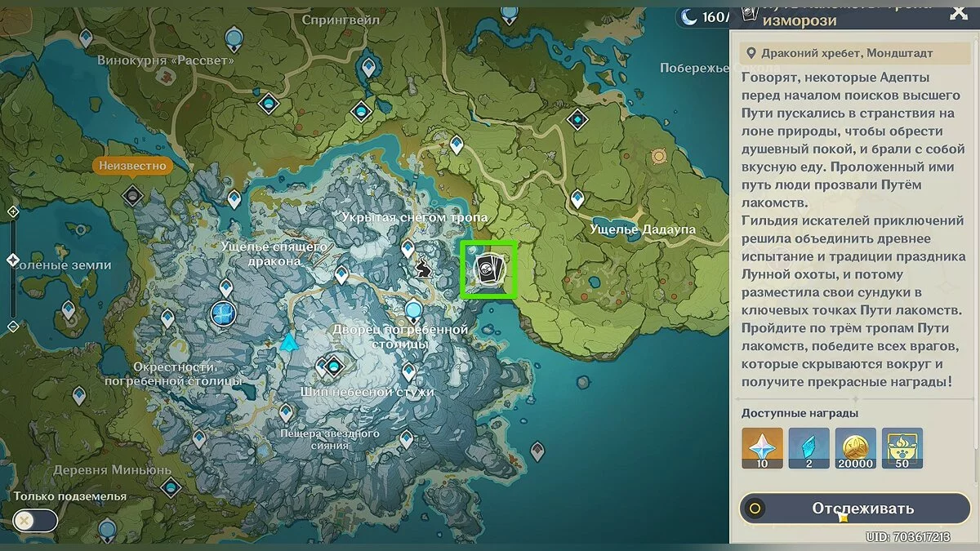Viewport: 980px width, 551px height.
Task: Click the map zoom slider handle
Action: [13, 260]
